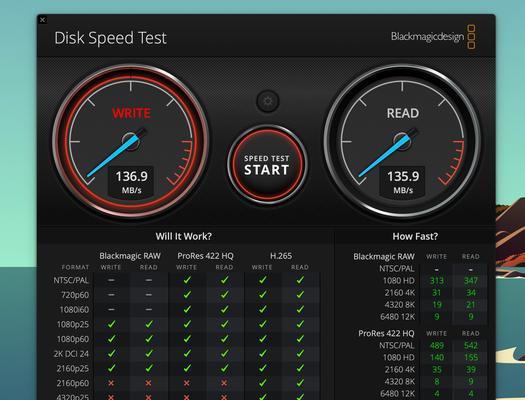The width and height of the screenshot is (525, 400).
Task: Click the 1080p25 row label
Action: (x=73, y=324)
